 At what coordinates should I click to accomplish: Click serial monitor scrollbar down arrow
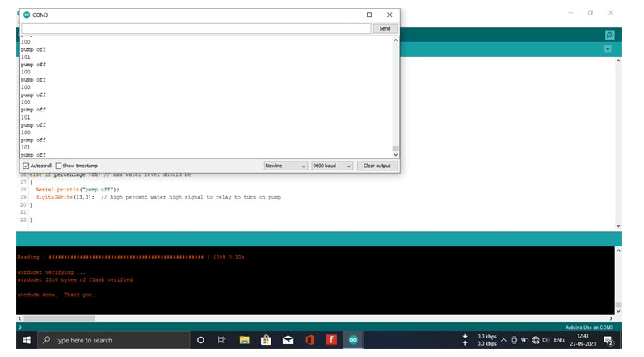tap(395, 155)
